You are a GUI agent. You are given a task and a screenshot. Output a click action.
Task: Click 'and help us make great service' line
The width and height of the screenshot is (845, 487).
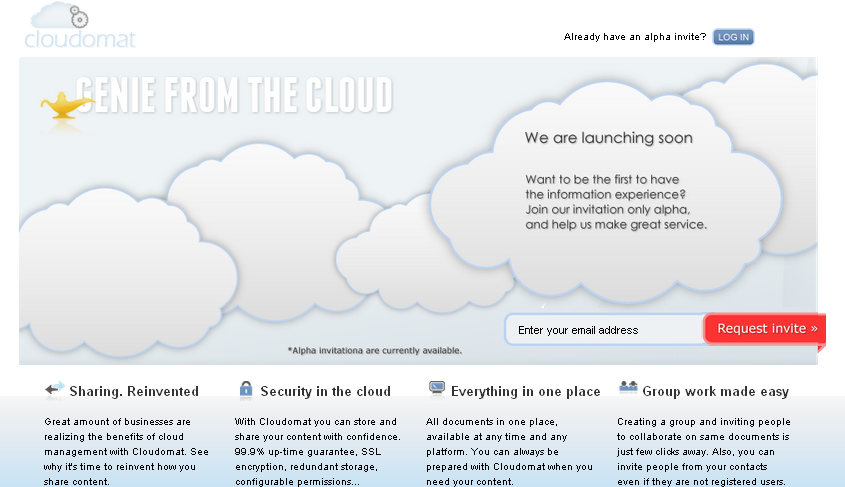pos(616,225)
